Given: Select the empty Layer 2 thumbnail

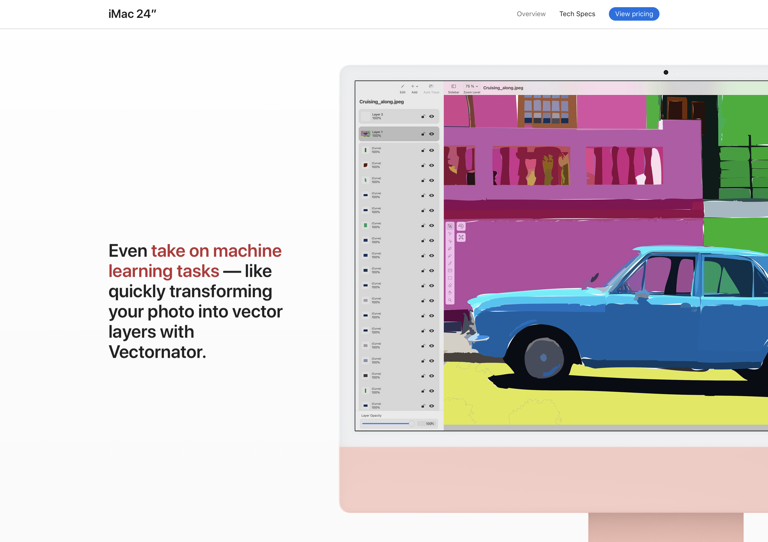Looking at the screenshot, I should 365,117.
